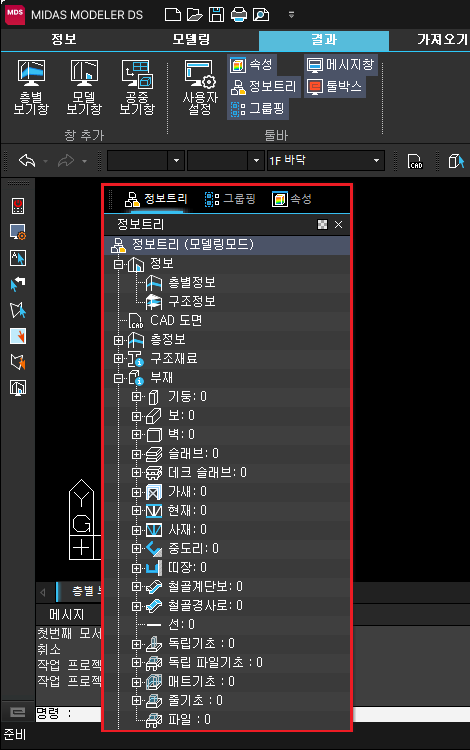This screenshot has width=470, height=750.
Task: Switch to the 그룹핑 panel tab
Action: (230, 199)
